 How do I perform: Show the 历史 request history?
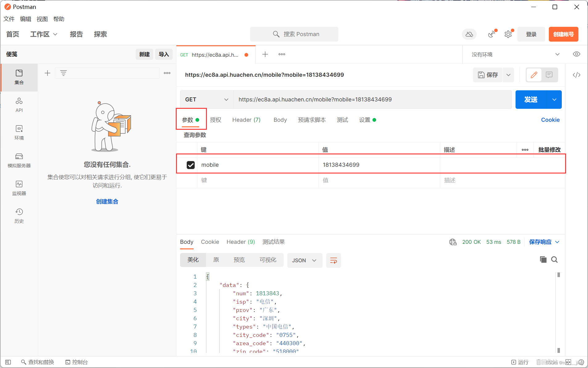pos(19,215)
